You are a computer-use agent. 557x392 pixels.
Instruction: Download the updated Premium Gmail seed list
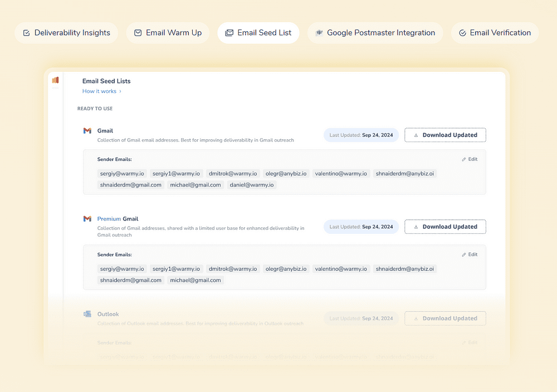[445, 227]
